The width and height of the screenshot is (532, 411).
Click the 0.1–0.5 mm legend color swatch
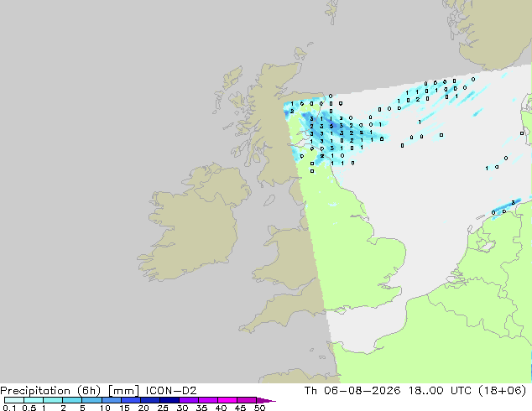click(x=14, y=400)
